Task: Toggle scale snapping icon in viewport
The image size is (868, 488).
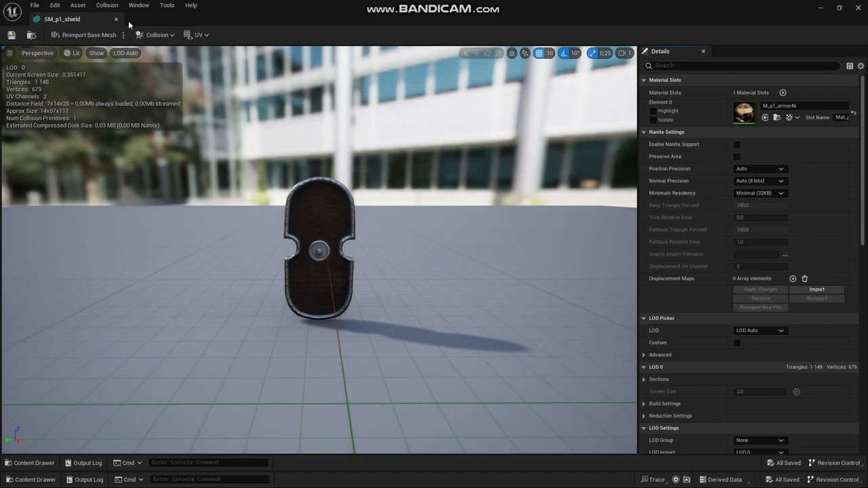Action: click(x=593, y=53)
